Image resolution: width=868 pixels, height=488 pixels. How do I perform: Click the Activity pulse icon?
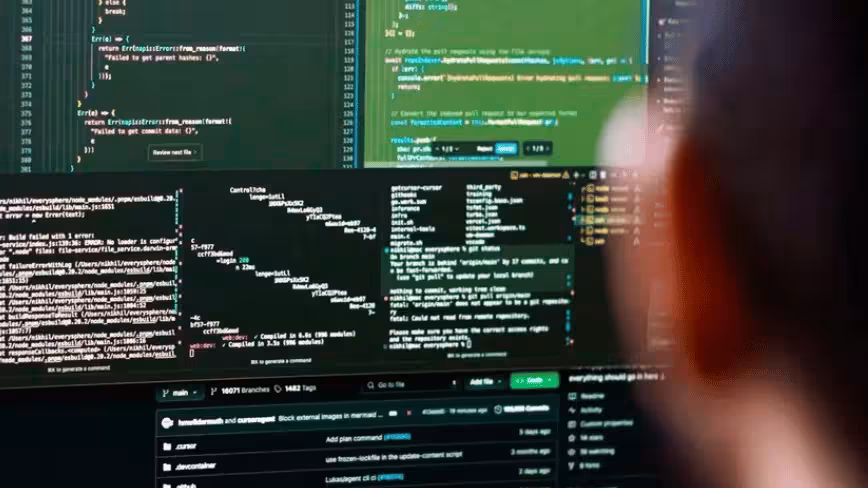coord(572,410)
